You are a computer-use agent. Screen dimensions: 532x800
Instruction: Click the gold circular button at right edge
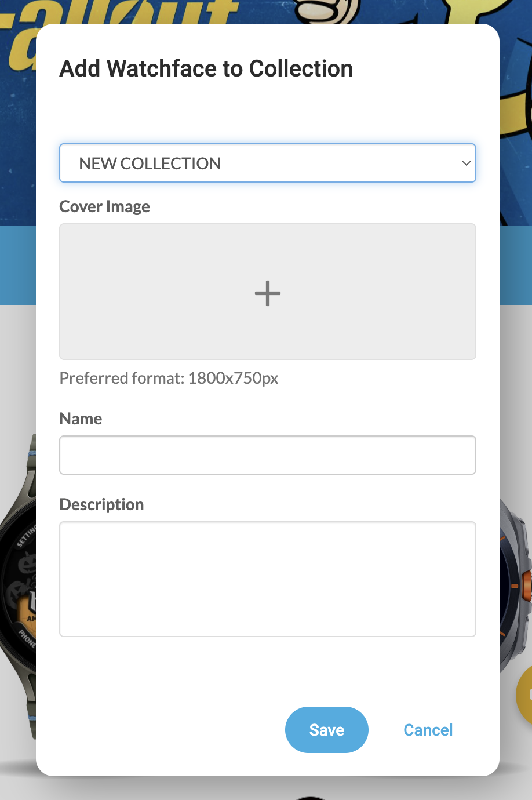[x=524, y=694]
